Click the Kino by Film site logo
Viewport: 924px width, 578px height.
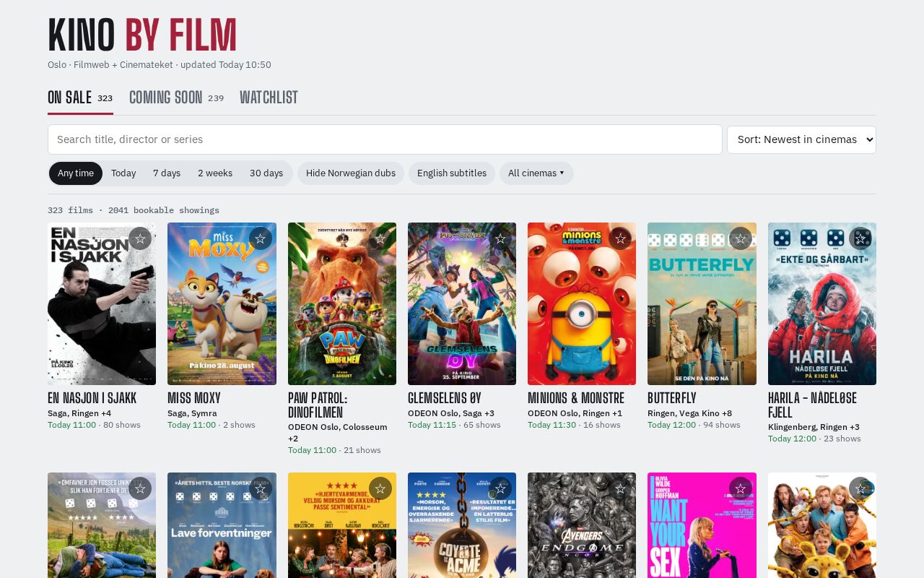tap(142, 34)
